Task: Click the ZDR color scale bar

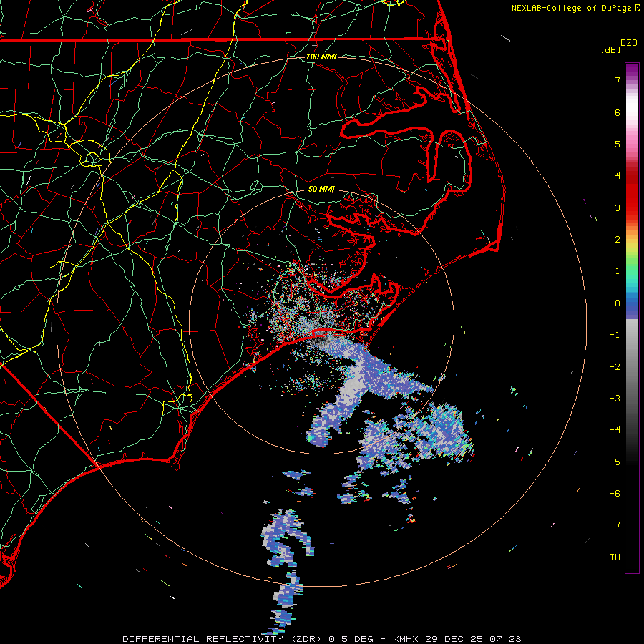Action: [632, 318]
